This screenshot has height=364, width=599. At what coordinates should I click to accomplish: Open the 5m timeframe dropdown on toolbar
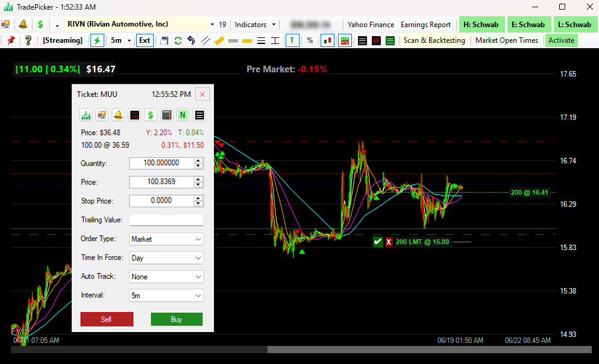(x=129, y=40)
